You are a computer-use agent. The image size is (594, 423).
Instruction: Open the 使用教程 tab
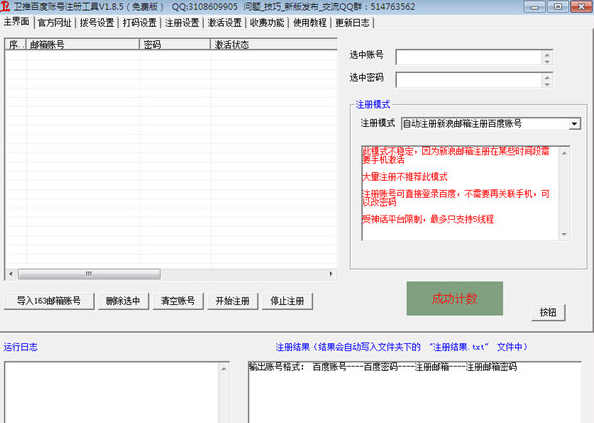click(x=310, y=23)
